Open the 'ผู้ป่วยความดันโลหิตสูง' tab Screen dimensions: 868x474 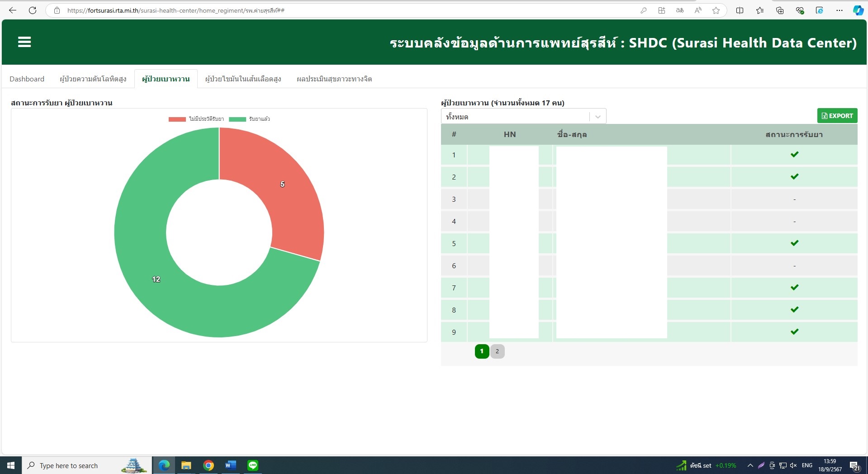93,79
